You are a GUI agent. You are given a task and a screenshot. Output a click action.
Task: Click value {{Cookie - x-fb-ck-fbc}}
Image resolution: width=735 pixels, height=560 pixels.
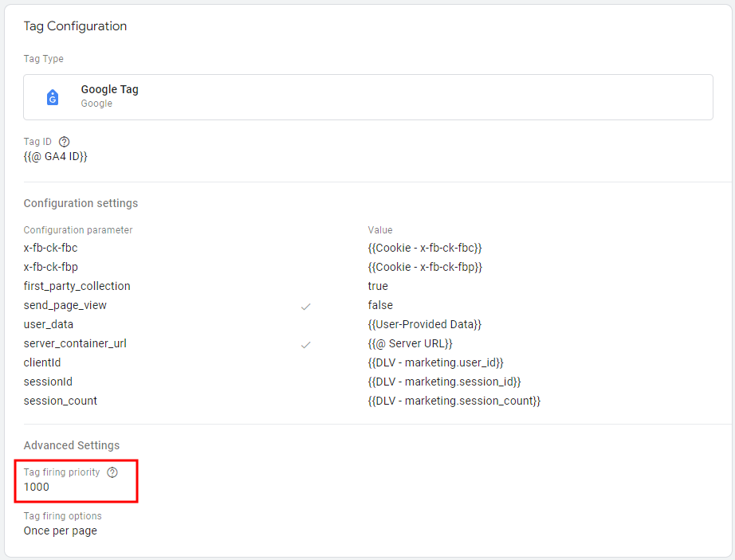425,248
